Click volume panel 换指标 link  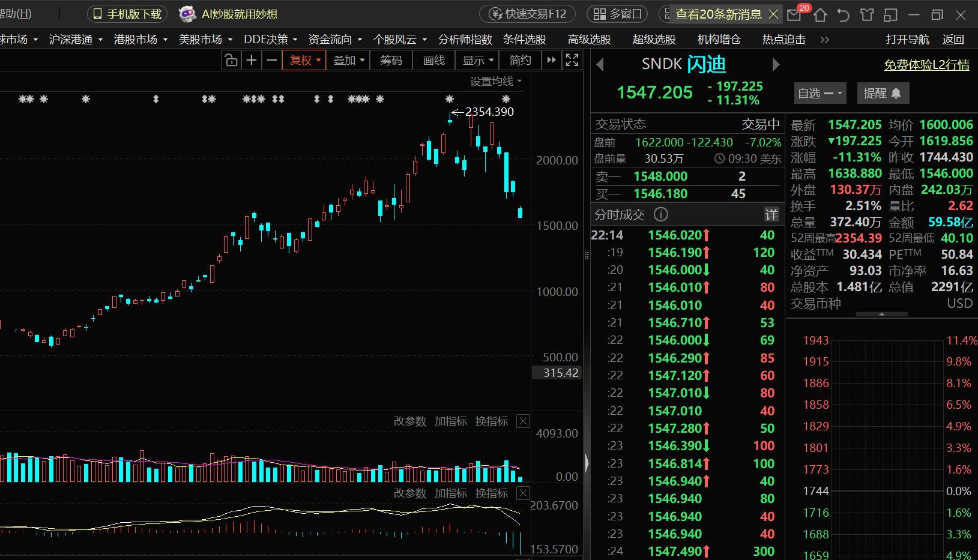491,421
